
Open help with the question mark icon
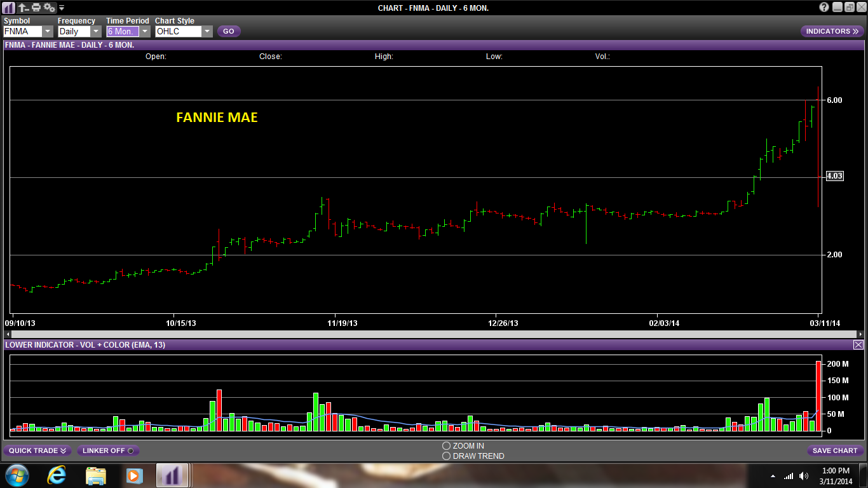tap(824, 8)
